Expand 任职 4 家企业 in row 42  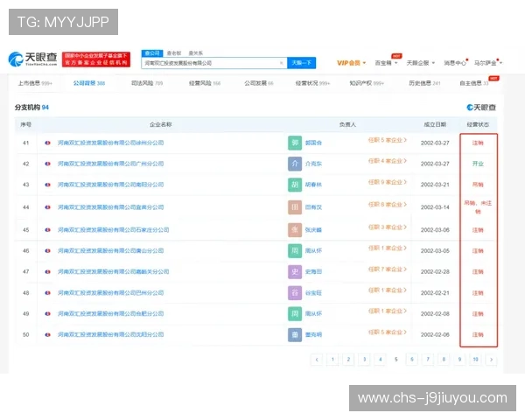point(388,161)
